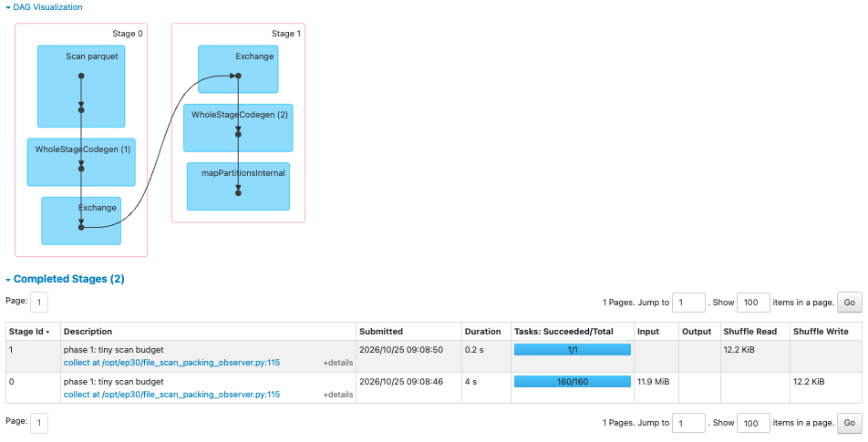Click the 160/160 tasks progress bar
The height and width of the screenshot is (442, 868).
pos(573,382)
